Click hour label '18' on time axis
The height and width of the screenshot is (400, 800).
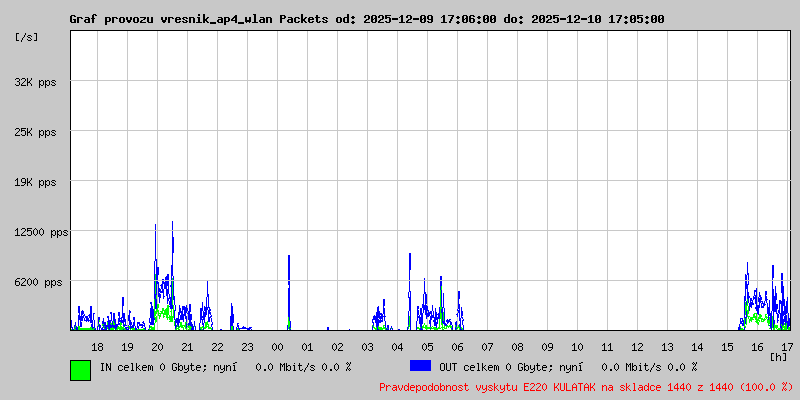97,347
